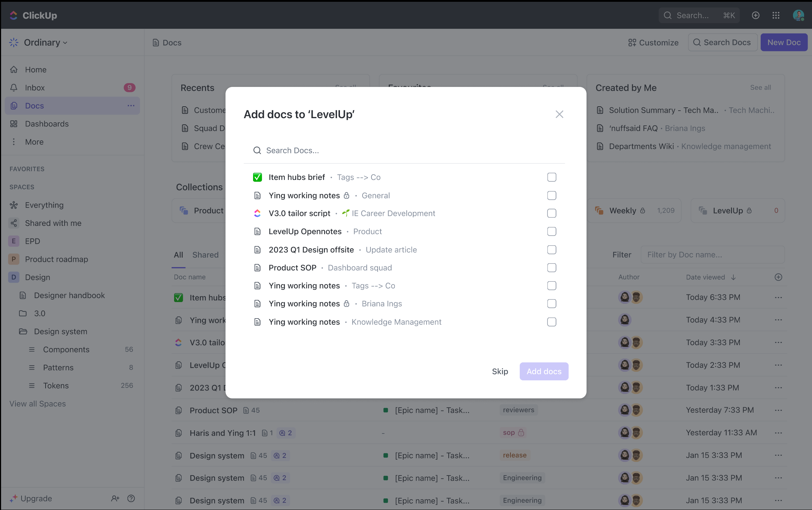Click the Docs ellipsis options icon in sidebar
The height and width of the screenshot is (510, 812).
click(x=131, y=106)
